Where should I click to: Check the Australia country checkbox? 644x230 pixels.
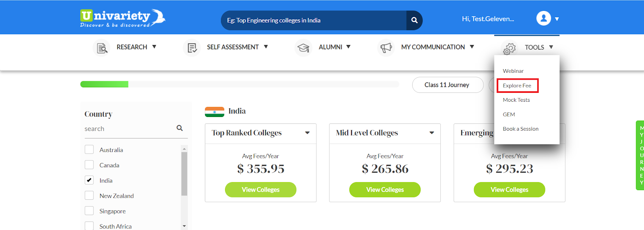point(89,150)
